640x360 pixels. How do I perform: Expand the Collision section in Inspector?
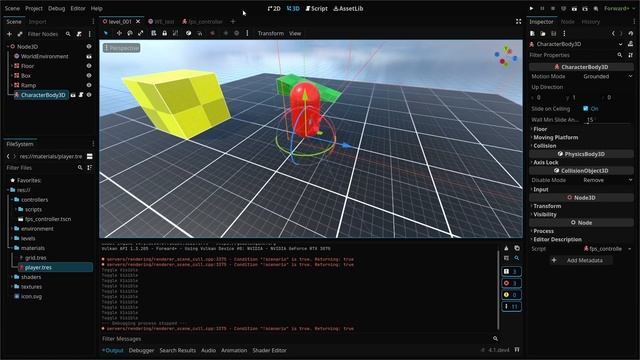[544, 146]
